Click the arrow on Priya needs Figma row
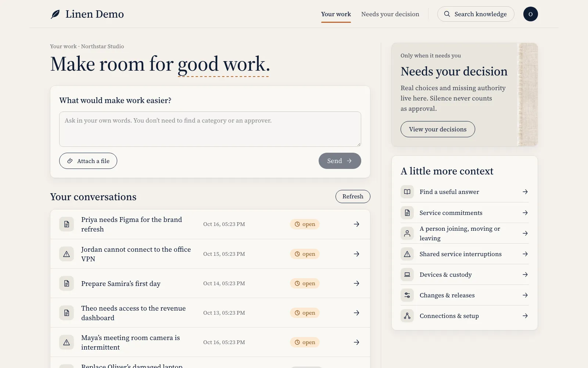Screen dimensions: 588x368 (x=356, y=224)
